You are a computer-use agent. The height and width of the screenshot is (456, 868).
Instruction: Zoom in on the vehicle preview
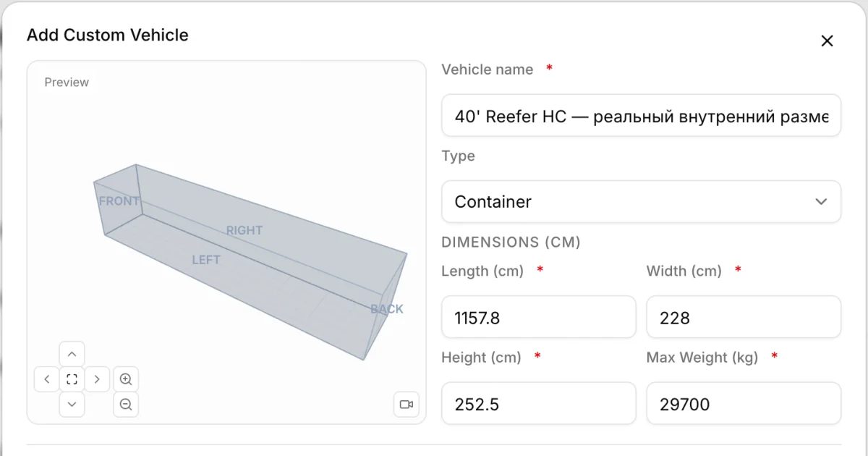[126, 379]
